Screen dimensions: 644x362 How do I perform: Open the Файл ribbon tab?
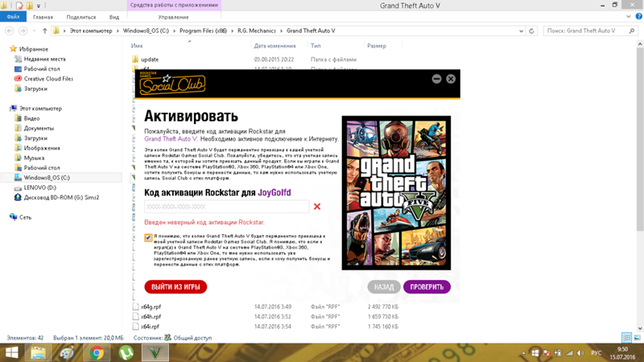[x=13, y=17]
